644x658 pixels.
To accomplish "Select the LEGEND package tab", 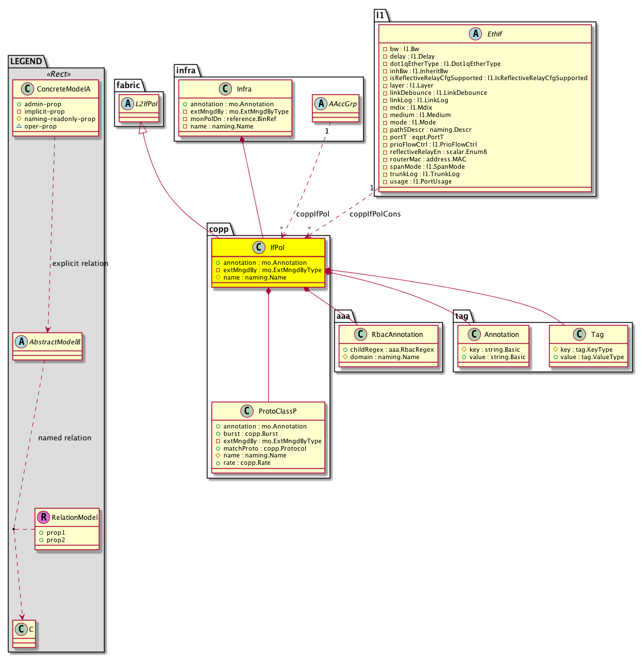I will [26, 61].
